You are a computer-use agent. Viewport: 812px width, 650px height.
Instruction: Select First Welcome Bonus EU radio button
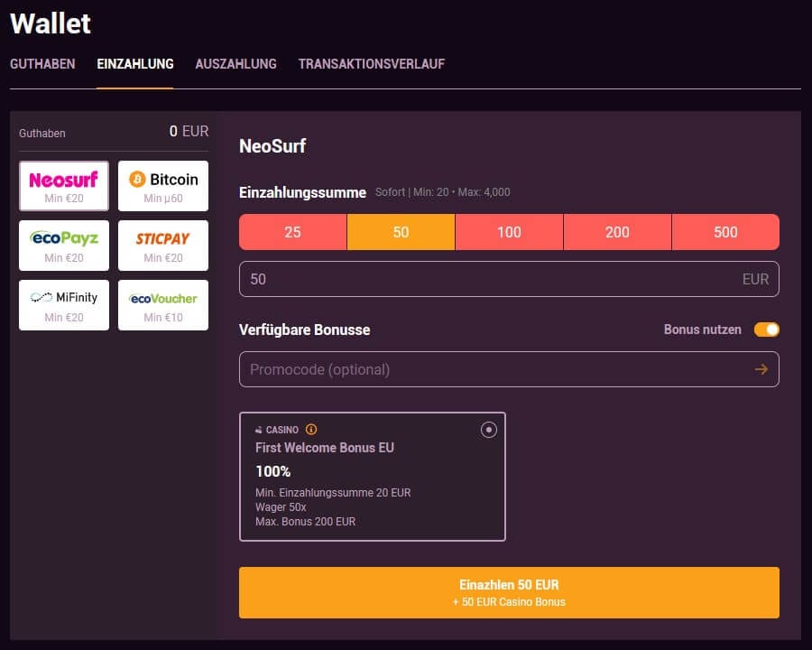click(x=489, y=430)
